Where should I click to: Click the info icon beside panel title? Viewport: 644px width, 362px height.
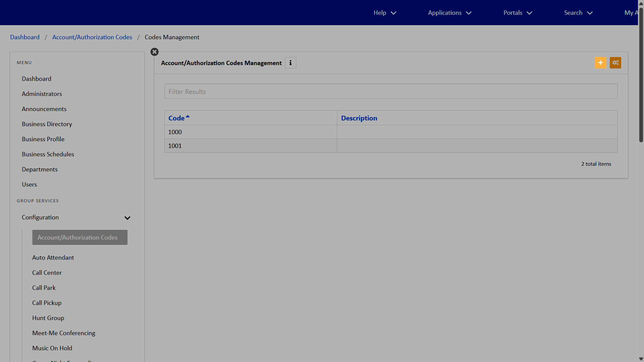tap(290, 63)
